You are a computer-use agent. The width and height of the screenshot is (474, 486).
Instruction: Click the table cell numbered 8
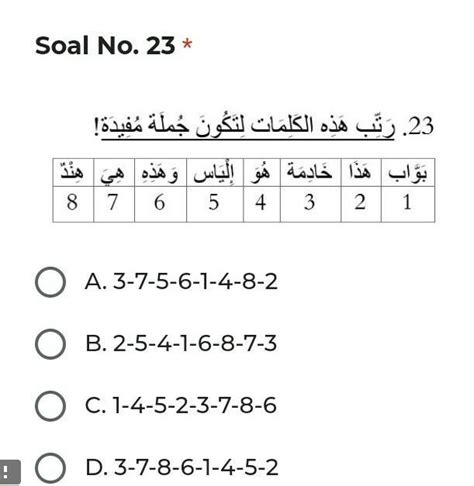pos(73,204)
